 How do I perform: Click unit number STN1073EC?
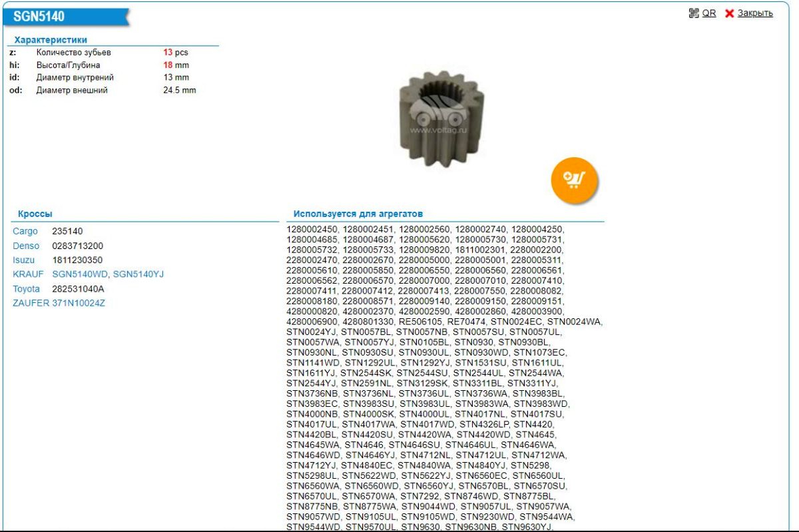(540, 353)
